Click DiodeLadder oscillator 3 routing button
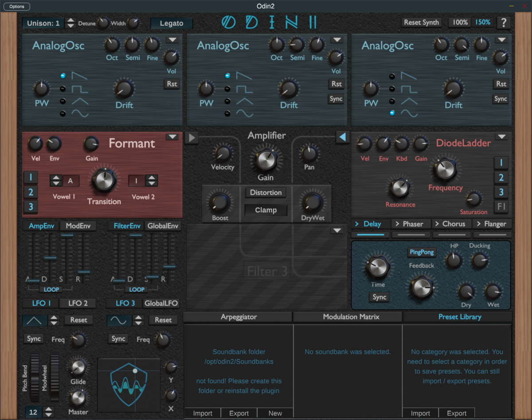Screen dimensions: 532x420 tap(501, 192)
